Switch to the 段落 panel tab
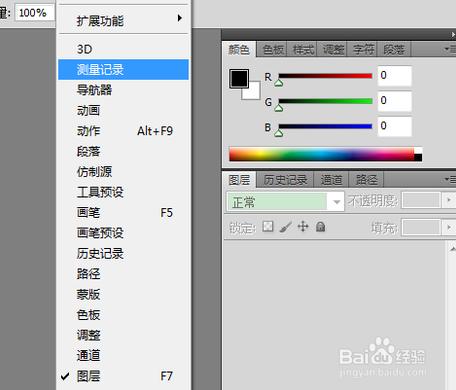The height and width of the screenshot is (390, 456). (x=394, y=50)
